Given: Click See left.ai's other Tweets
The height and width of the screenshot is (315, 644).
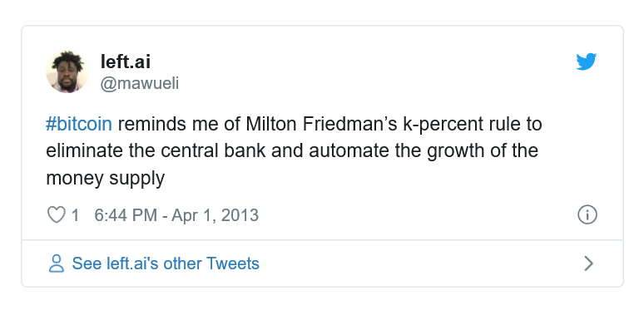Looking at the screenshot, I should coord(166,263).
